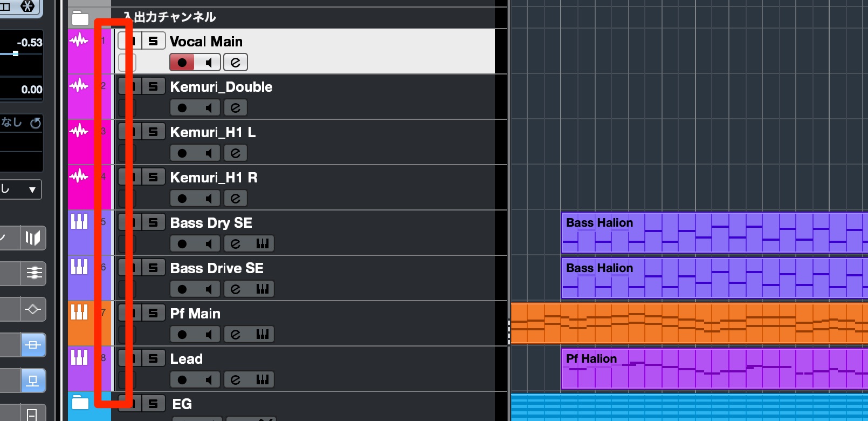Toggle monitor on Lead track
Image resolution: width=868 pixels, height=421 pixels.
tap(208, 380)
